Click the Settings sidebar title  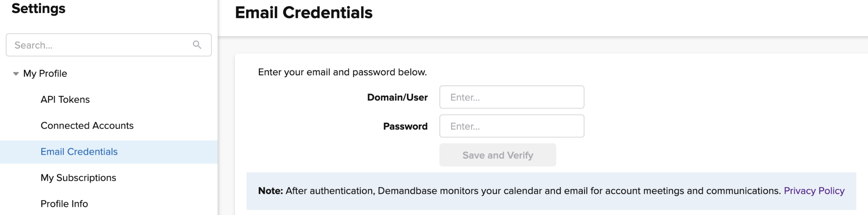click(38, 8)
